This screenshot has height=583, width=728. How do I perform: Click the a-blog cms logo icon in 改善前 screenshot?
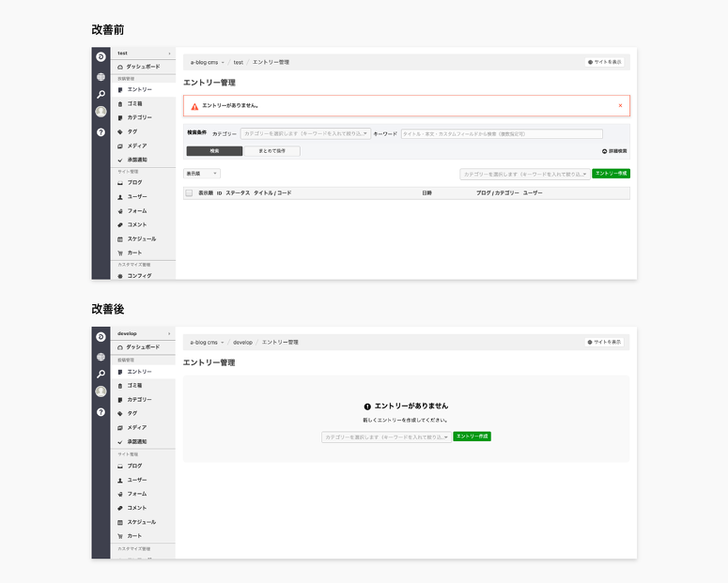pyautogui.click(x=101, y=57)
